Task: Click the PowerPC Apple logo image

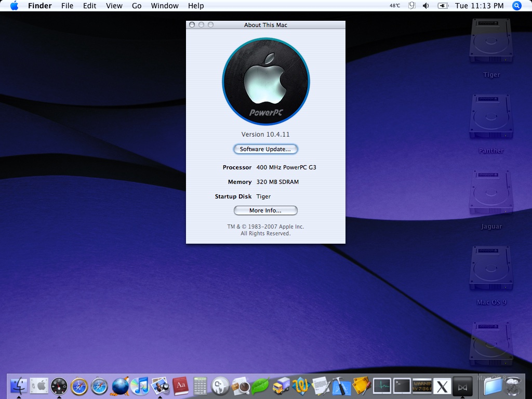Action: [265, 82]
